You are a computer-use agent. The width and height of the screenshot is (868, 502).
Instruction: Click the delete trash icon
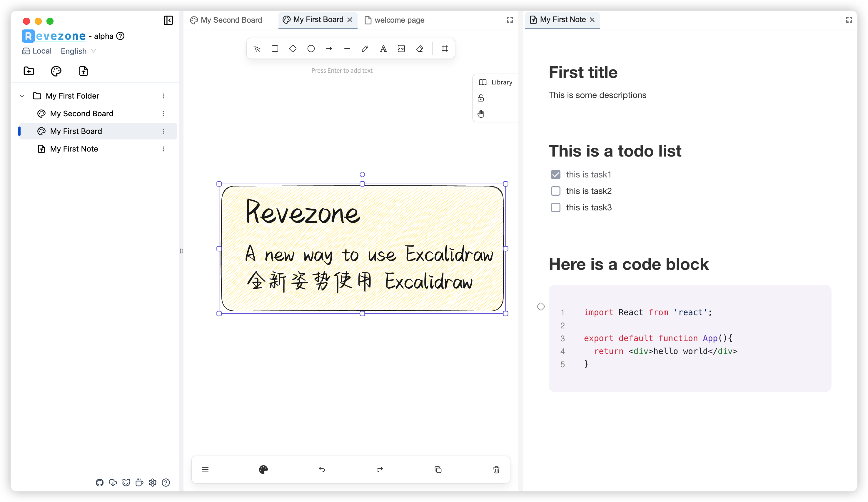[496, 470]
